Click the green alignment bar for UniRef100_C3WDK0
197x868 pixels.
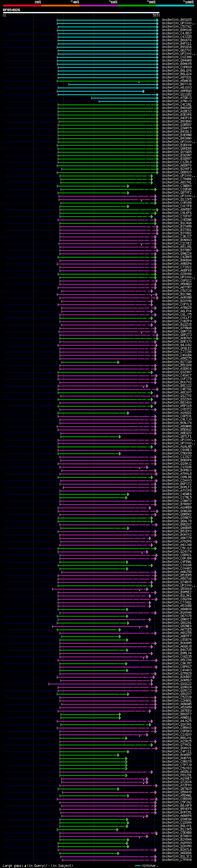tap(93, 186)
